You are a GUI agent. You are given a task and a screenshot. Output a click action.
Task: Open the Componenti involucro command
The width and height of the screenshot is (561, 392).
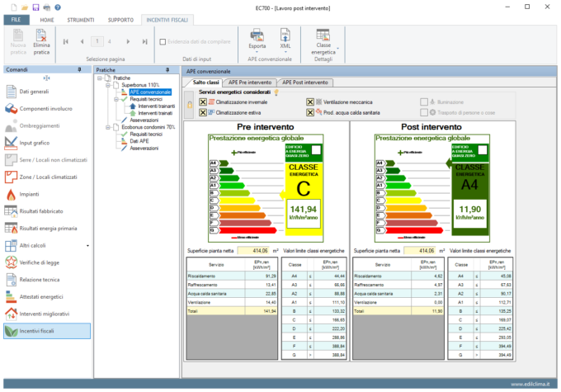[45, 108]
